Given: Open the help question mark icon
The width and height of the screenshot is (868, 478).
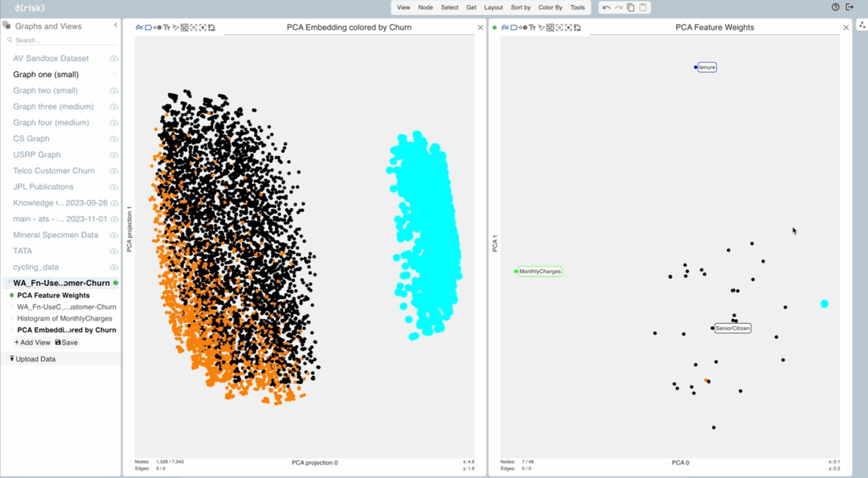Looking at the screenshot, I should click(835, 7).
